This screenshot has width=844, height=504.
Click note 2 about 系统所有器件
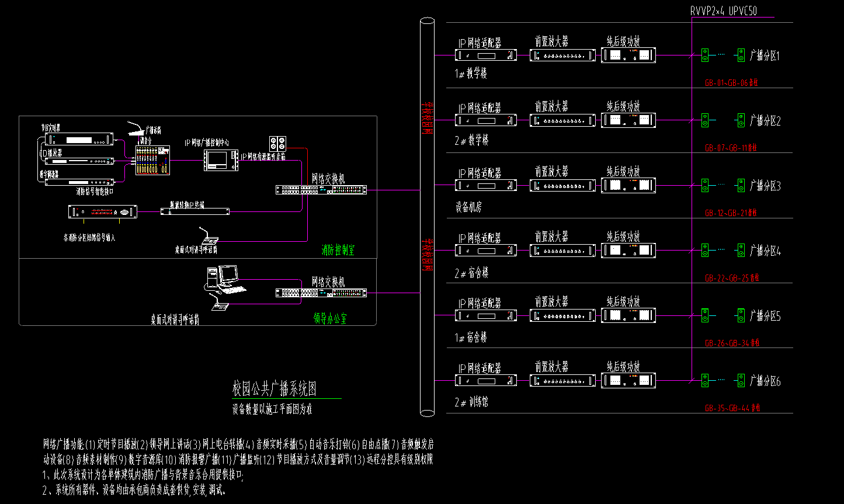pyautogui.click(x=134, y=491)
